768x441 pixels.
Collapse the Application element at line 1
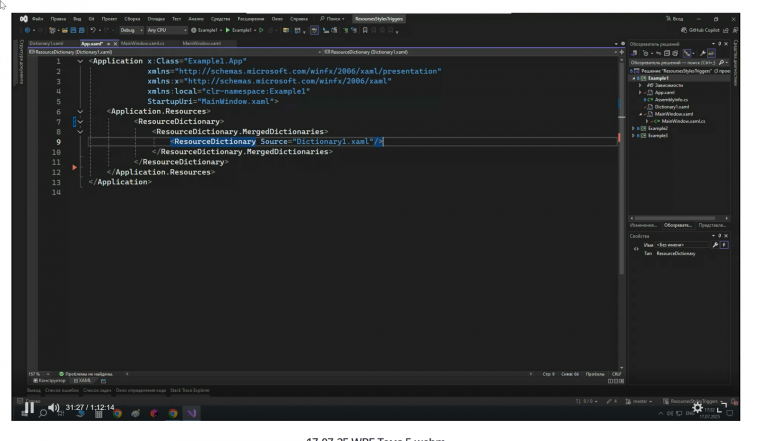click(80, 61)
